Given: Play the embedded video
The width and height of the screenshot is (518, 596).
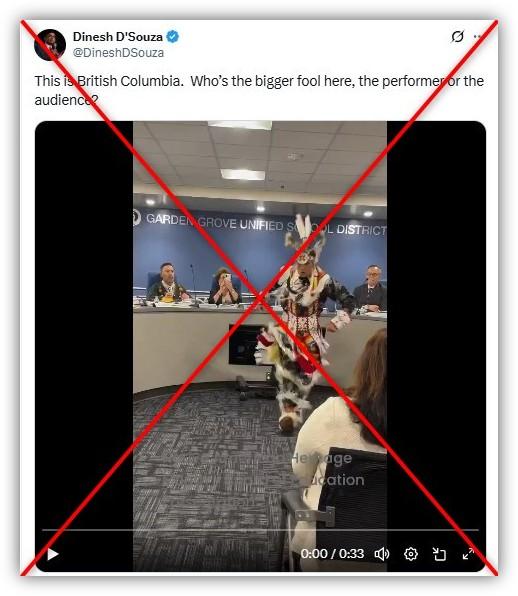Looking at the screenshot, I should pyautogui.click(x=53, y=554).
